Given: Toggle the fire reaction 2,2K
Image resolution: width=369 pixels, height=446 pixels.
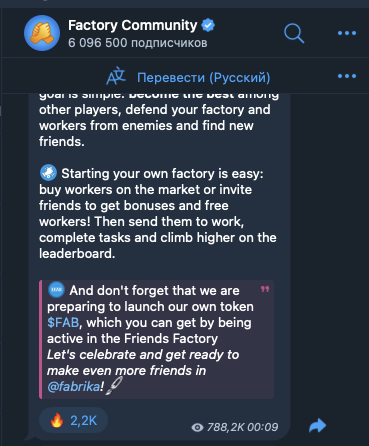Looking at the screenshot, I should click(73, 420).
